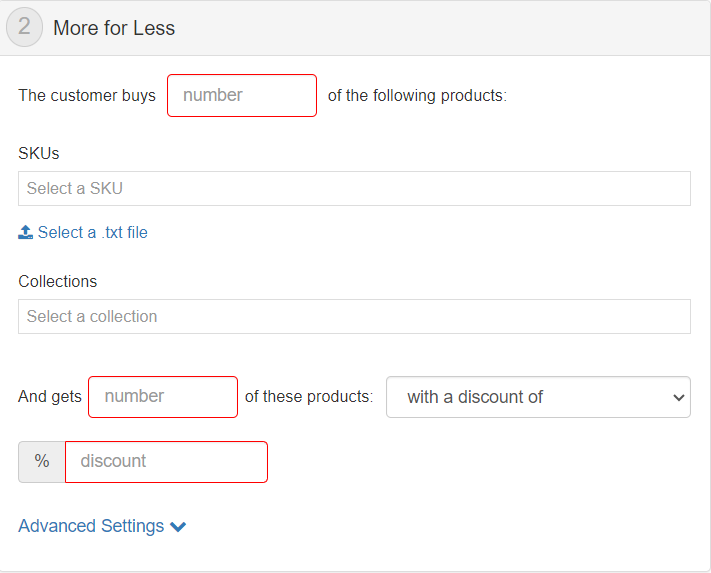Click the Select a SKU input
This screenshot has height=573, width=711.
coord(354,188)
